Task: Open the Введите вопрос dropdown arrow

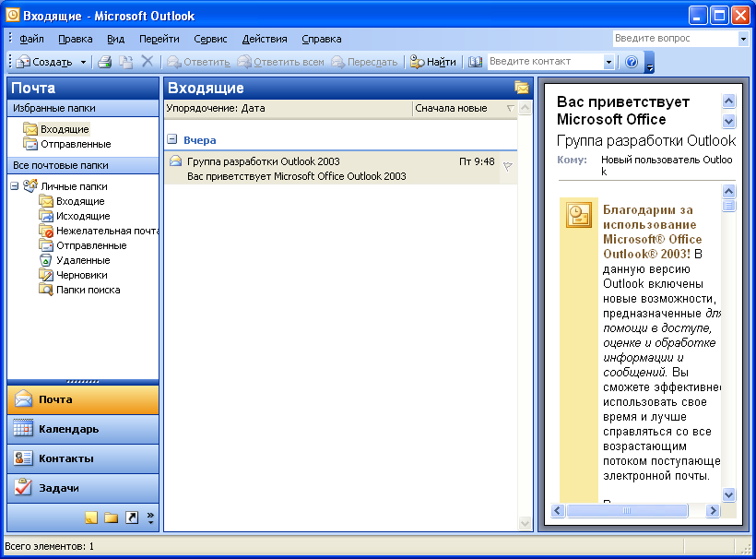Action: click(743, 39)
